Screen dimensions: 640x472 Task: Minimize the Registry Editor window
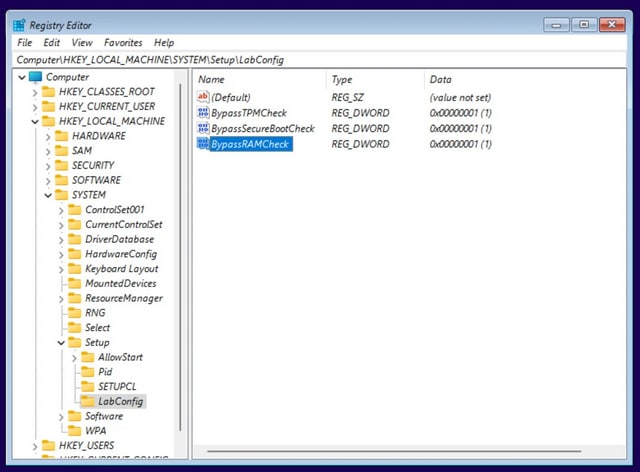point(556,25)
